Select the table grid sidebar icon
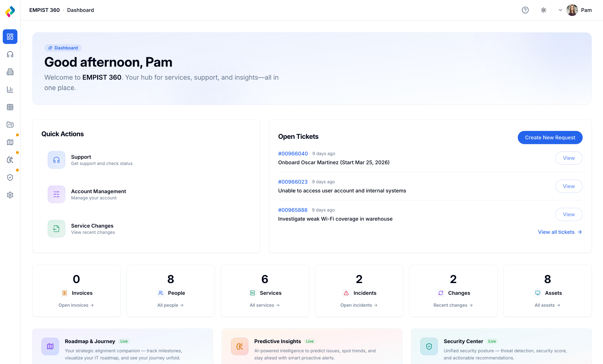The image size is (603, 364). pos(10,107)
